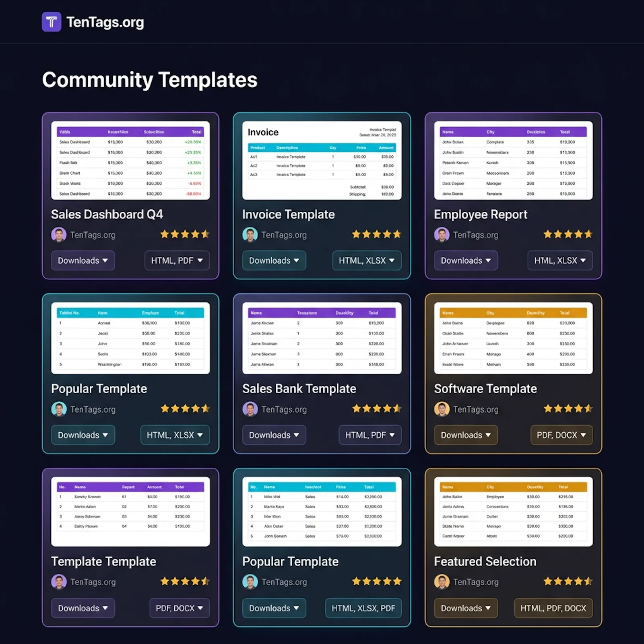Click star rating on Template Template card
Image resolution: width=644 pixels, height=644 pixels.
click(185, 581)
